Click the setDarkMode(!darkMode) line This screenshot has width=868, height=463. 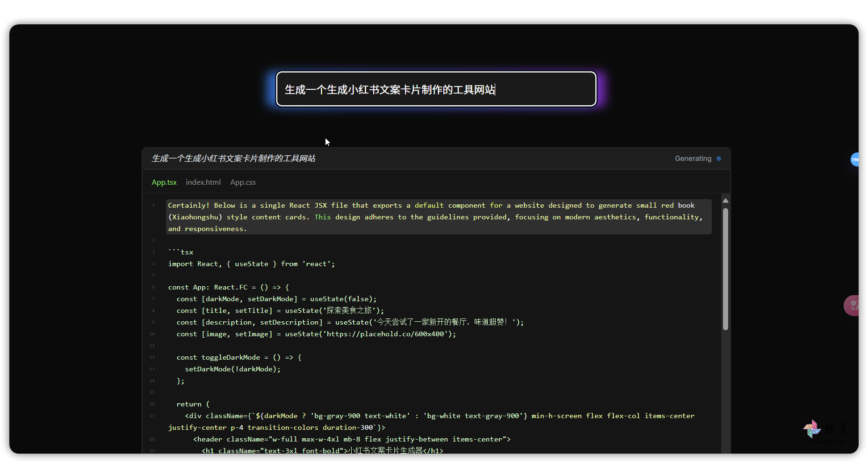232,369
